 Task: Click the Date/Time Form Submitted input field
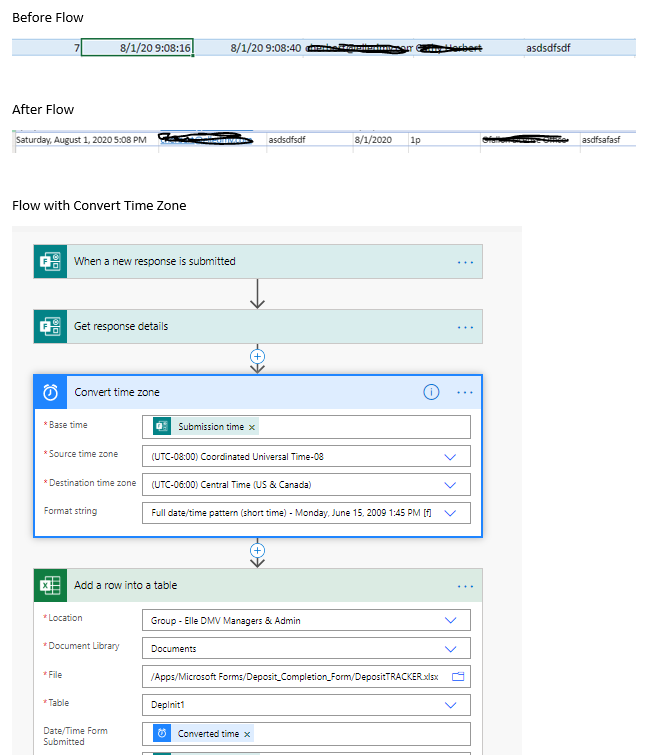306,734
